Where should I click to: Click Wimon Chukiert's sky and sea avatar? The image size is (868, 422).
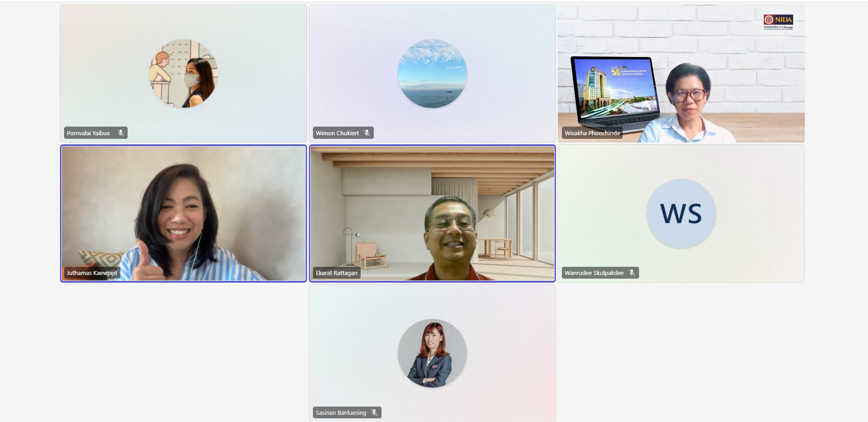pos(432,74)
